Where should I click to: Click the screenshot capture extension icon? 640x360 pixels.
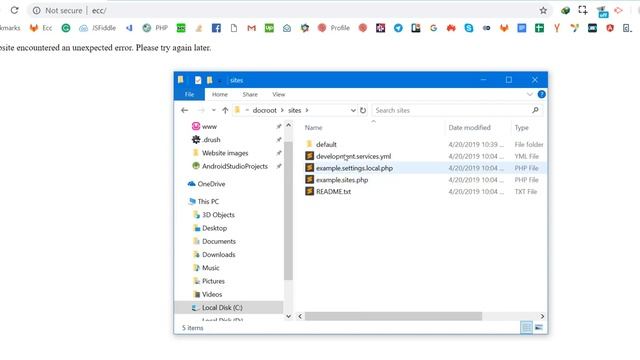click(583, 11)
